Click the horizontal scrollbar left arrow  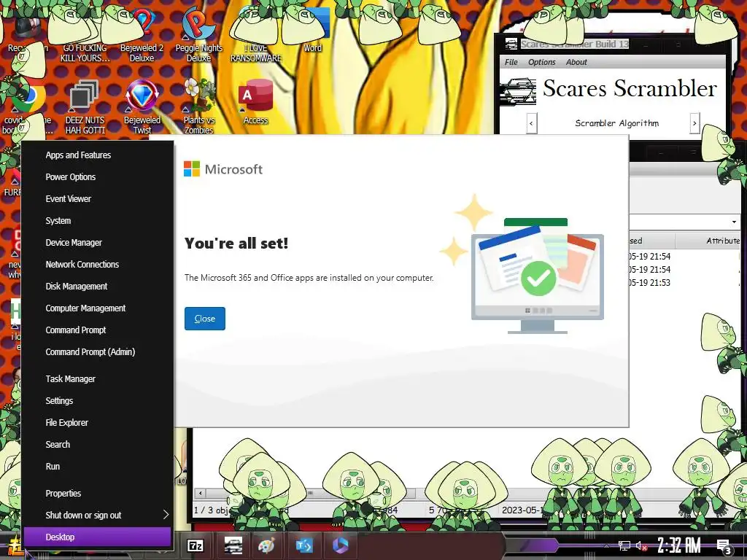click(x=201, y=494)
